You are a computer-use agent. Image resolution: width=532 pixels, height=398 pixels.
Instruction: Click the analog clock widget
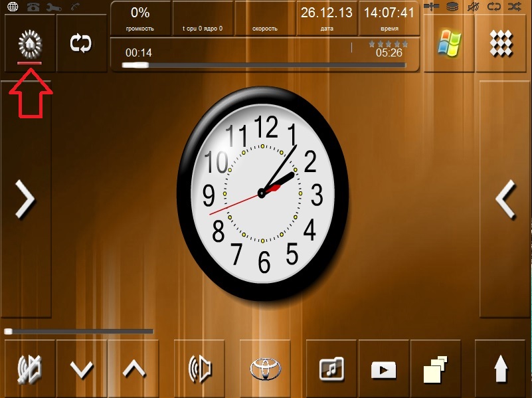tap(262, 193)
